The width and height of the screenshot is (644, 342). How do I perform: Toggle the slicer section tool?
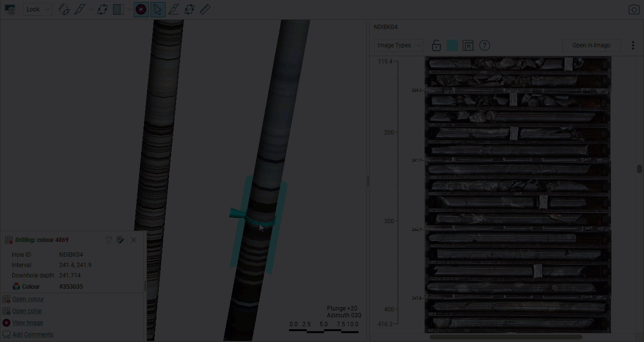coord(118,9)
